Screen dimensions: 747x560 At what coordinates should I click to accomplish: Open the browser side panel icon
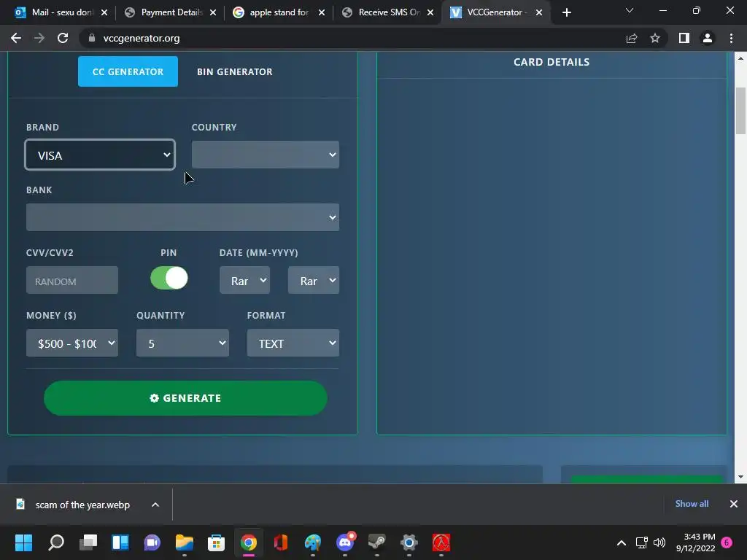(684, 38)
